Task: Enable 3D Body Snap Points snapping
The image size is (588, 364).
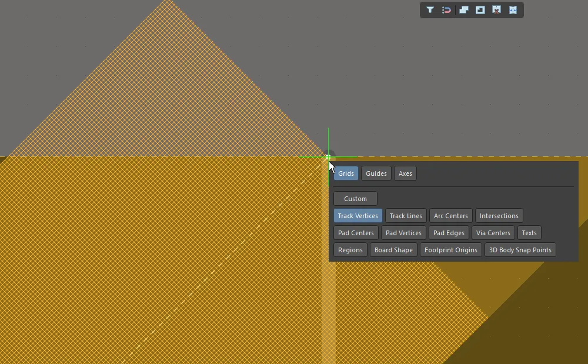Action: click(520, 250)
